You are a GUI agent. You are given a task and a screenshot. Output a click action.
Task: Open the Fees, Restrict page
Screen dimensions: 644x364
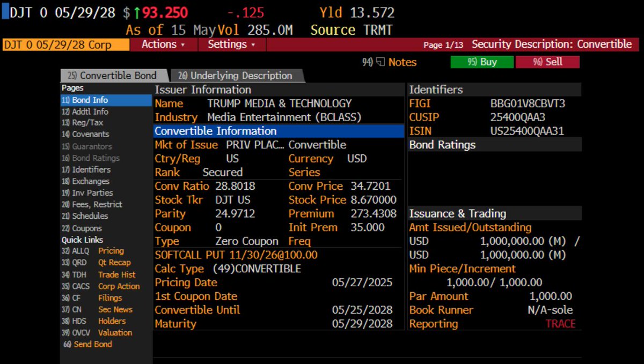point(91,204)
